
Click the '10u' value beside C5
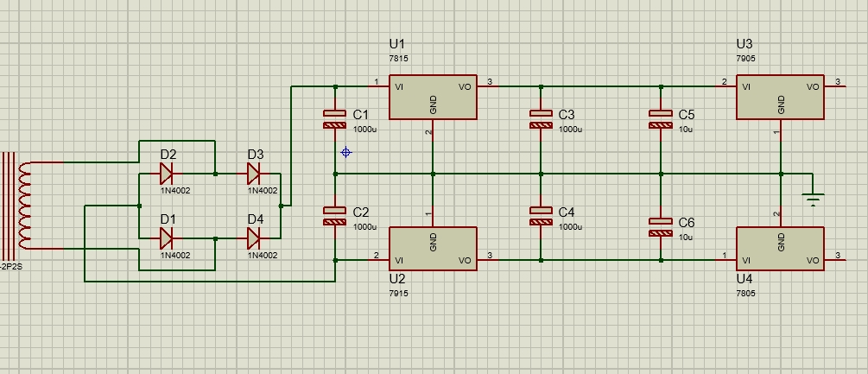(x=685, y=130)
